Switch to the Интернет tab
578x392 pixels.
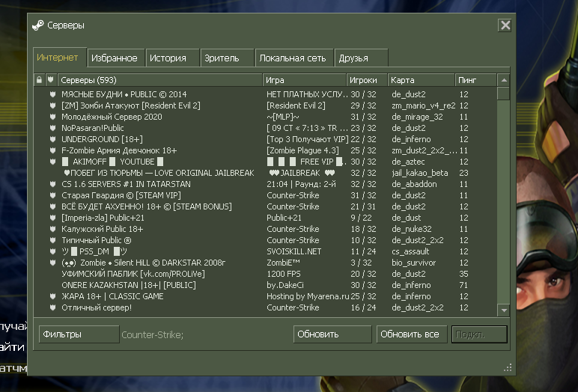[60, 58]
